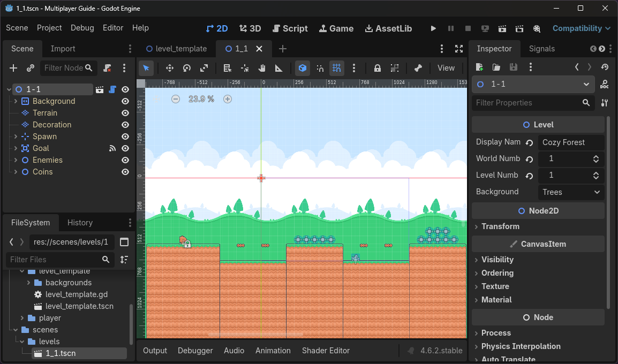Viewport: 618px width, 364px height.
Task: Open the scene file icon on 1-1 node
Action: coord(100,89)
